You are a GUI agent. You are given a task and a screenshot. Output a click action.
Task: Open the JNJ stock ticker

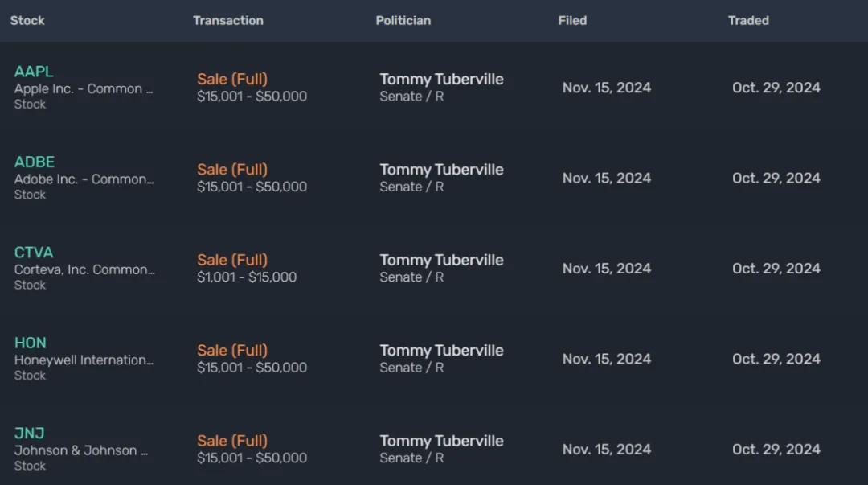click(x=30, y=434)
